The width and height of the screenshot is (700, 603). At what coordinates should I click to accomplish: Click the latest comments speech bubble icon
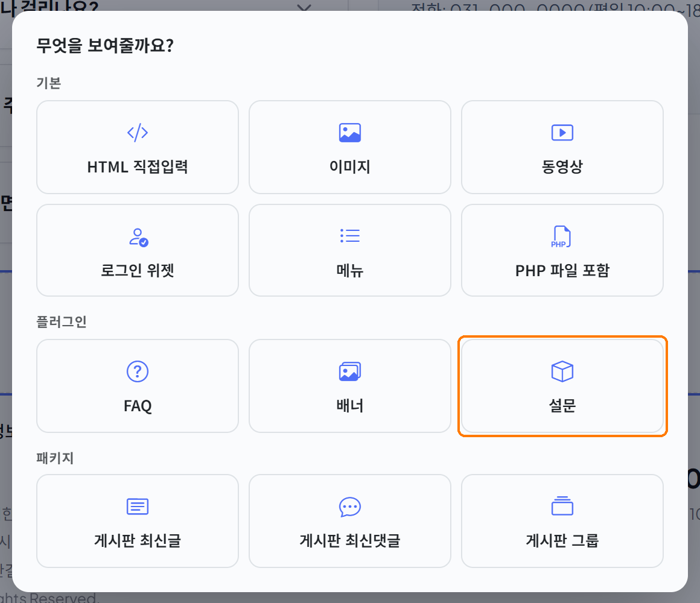click(349, 507)
